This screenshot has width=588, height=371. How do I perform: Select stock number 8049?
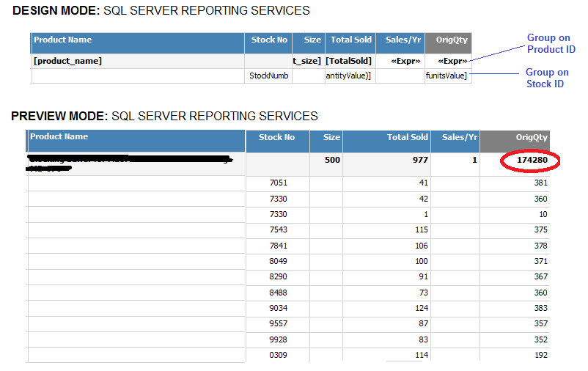(x=279, y=261)
